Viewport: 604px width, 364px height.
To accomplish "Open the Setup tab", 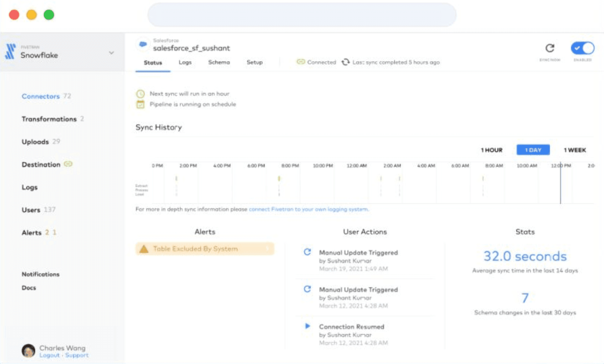I will (254, 62).
